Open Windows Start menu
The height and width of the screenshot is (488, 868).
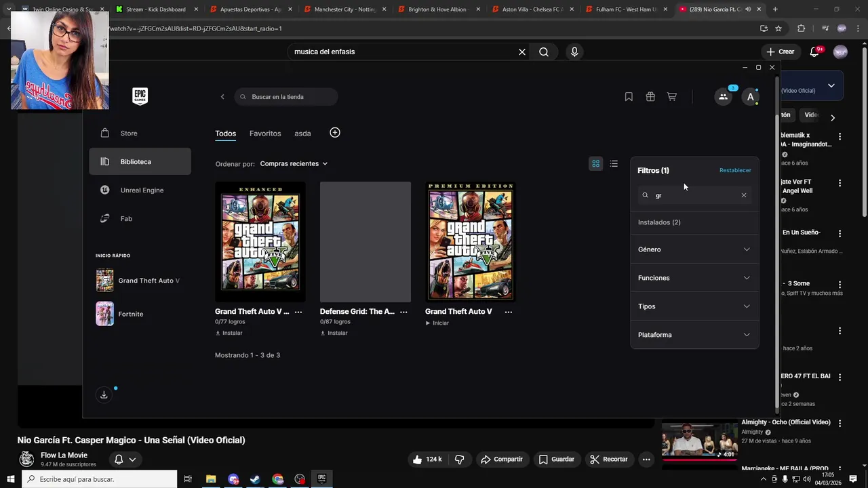point(10,479)
